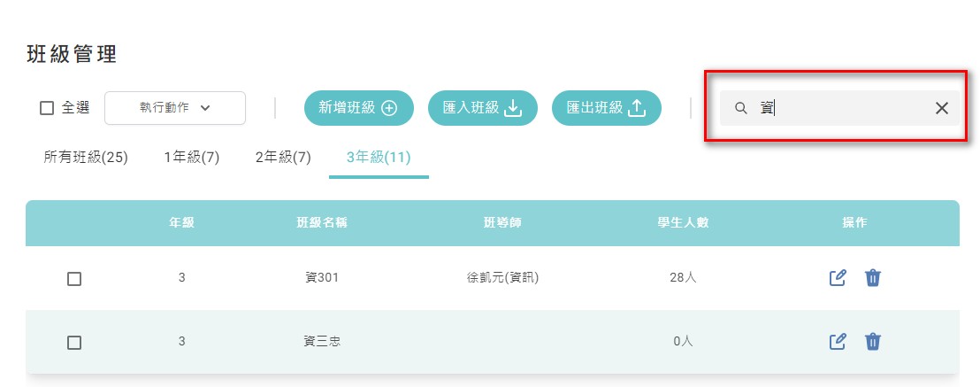Tick the checkbox for class 資301
The height and width of the screenshot is (387, 980).
click(74, 279)
